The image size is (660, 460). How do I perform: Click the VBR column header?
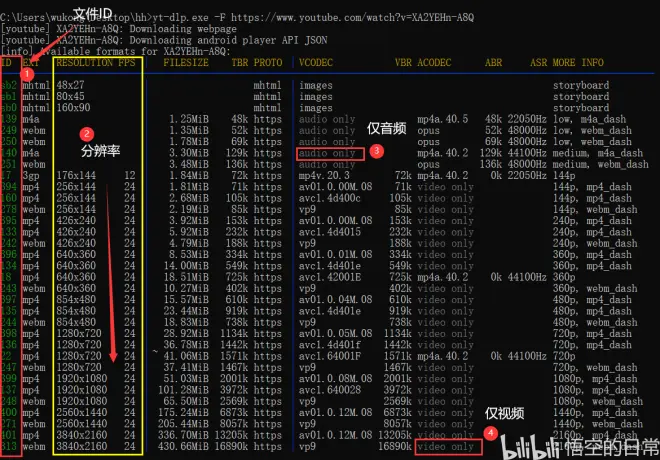click(403, 63)
